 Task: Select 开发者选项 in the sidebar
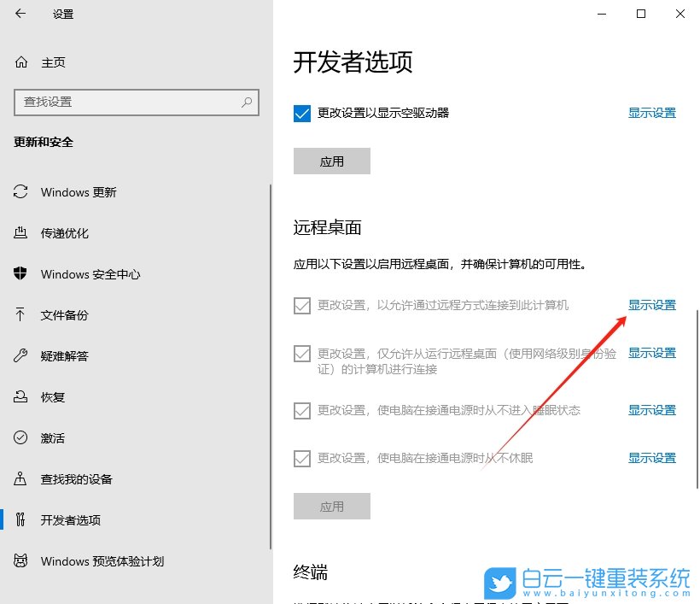pos(72,519)
